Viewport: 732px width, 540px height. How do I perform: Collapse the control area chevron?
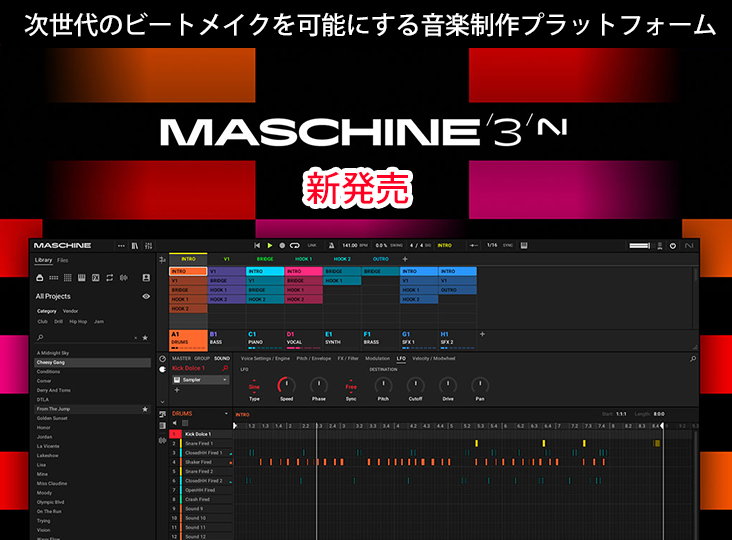[x=162, y=402]
